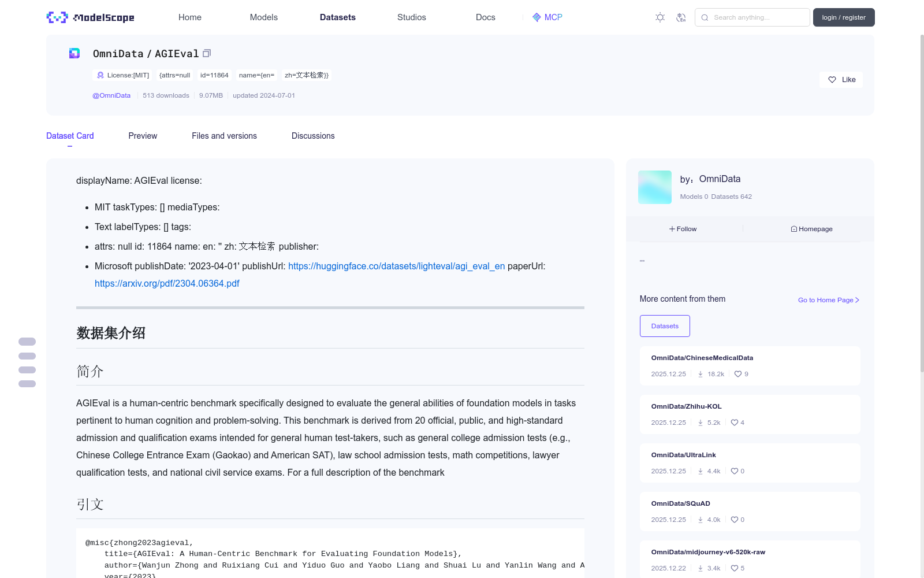Click the 'updated 2024-07-01' text

pyautogui.click(x=264, y=95)
